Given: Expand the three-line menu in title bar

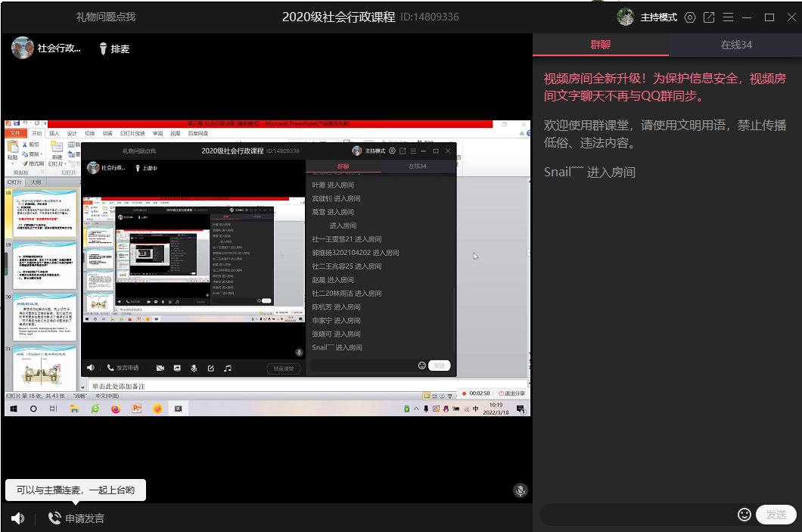Looking at the screenshot, I should tap(728, 17).
